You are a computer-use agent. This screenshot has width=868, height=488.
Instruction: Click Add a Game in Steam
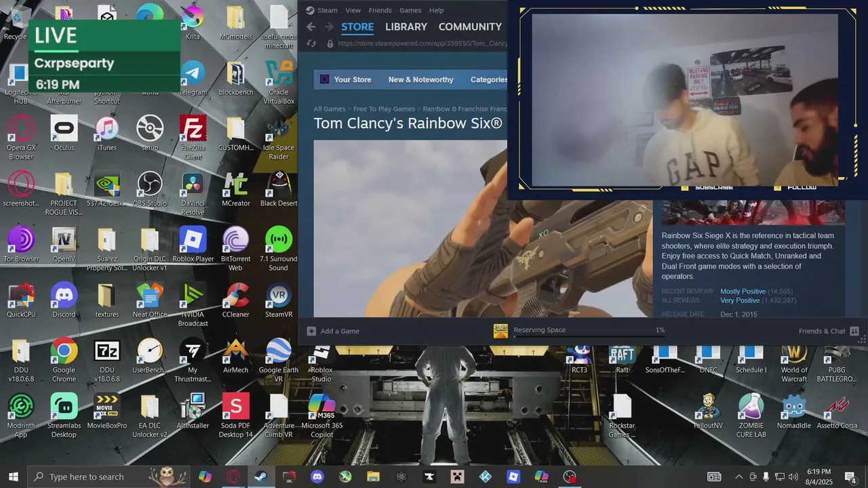point(333,331)
